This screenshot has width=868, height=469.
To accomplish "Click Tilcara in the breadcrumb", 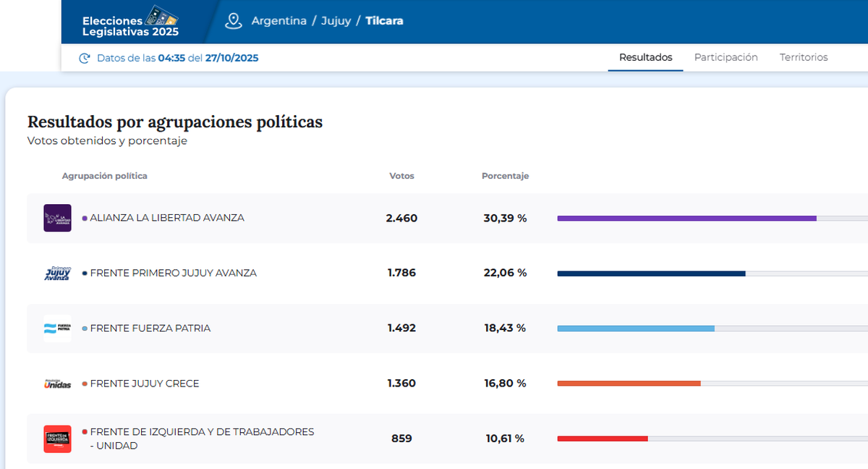I will (x=384, y=21).
